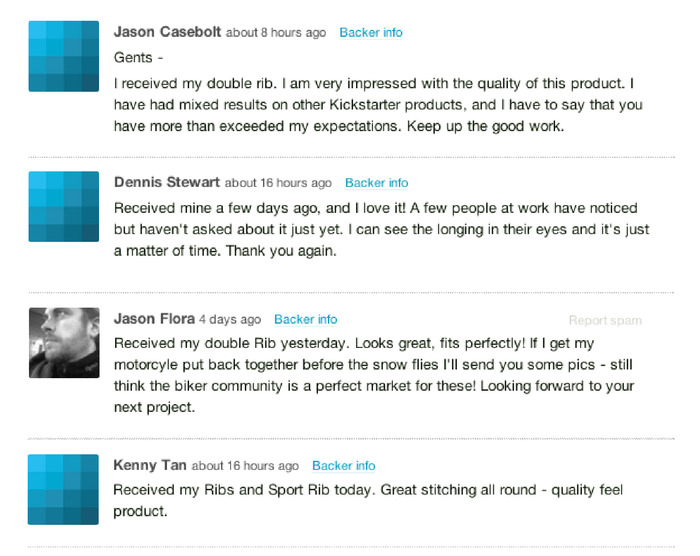
Task: Open Jason Casebolt's blue avatar
Action: click(64, 56)
